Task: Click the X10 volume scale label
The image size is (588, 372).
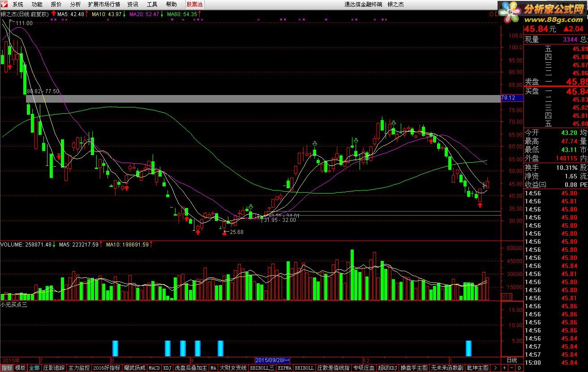Action: click(506, 297)
